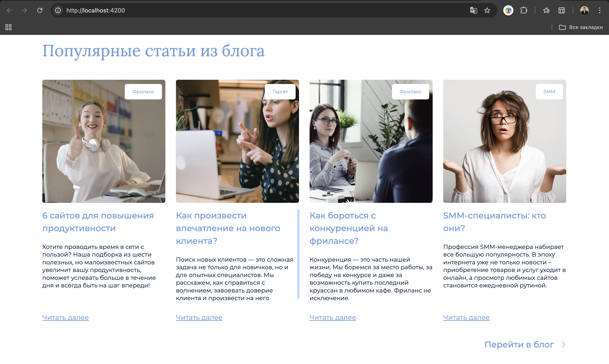The width and height of the screenshot is (609, 364).
Task: Toggle the side panel icon
Action: (x=562, y=10)
